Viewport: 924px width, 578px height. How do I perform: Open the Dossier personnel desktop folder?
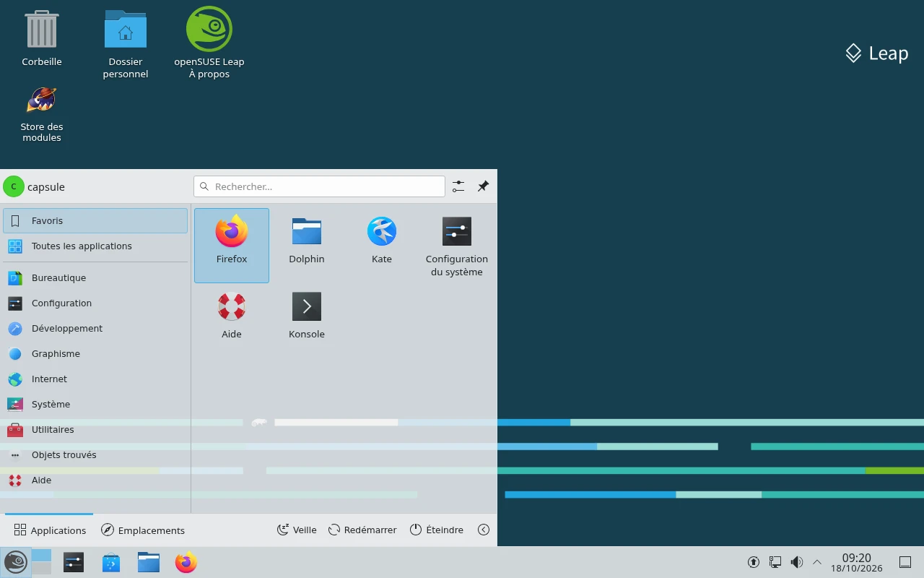click(x=126, y=43)
